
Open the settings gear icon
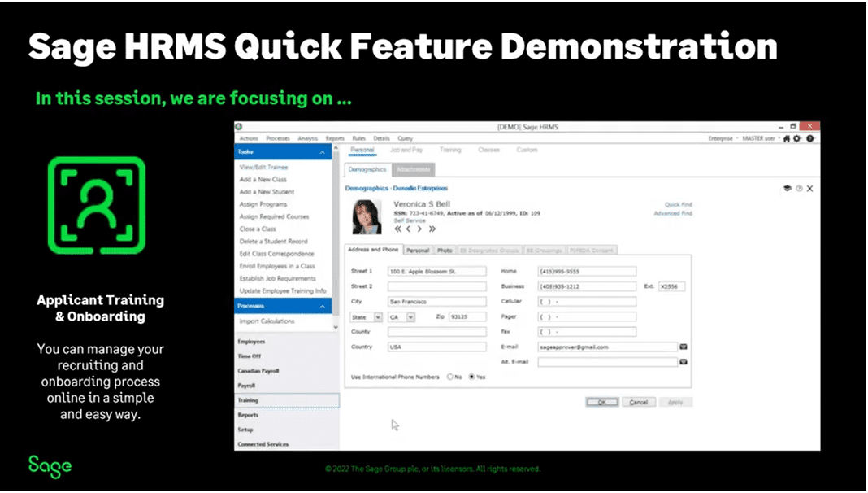point(796,139)
